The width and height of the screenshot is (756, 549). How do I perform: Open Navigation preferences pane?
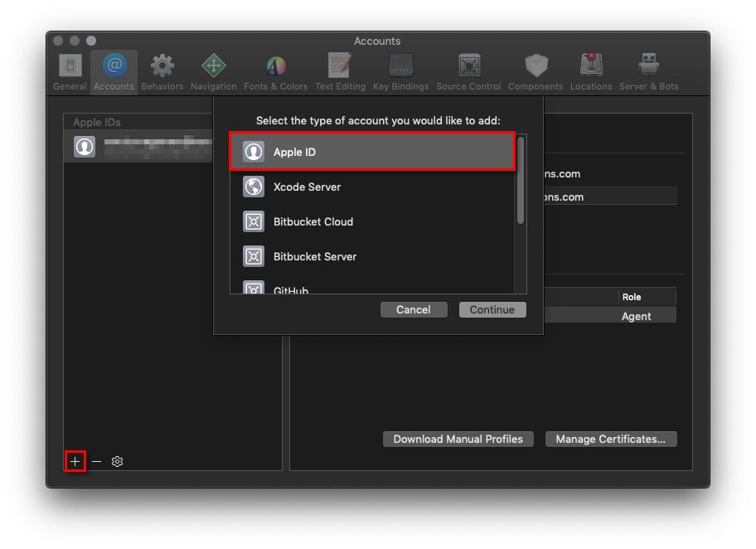(213, 71)
